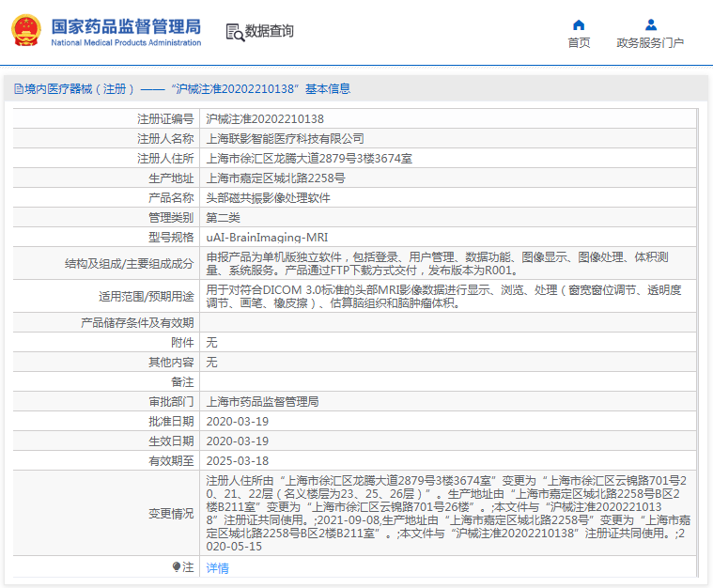The height and width of the screenshot is (588, 713).
Task: Click the structure description starting 申报产品为单机版
Action: (x=437, y=264)
